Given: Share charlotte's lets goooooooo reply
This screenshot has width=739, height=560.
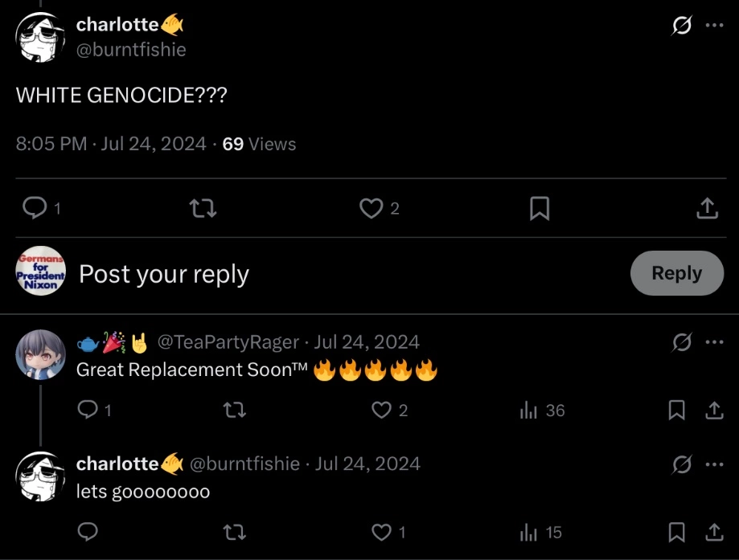Looking at the screenshot, I should click(x=714, y=532).
